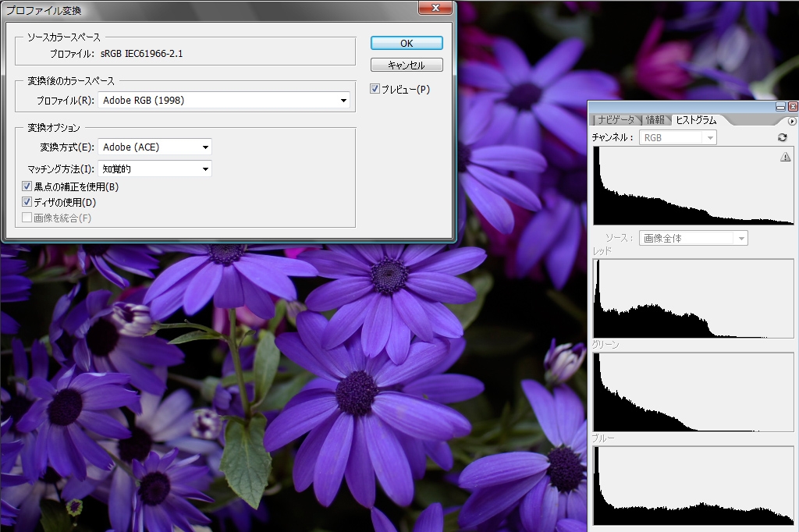The image size is (799, 532).
Task: Switch to the 情報 tab
Action: (x=655, y=120)
